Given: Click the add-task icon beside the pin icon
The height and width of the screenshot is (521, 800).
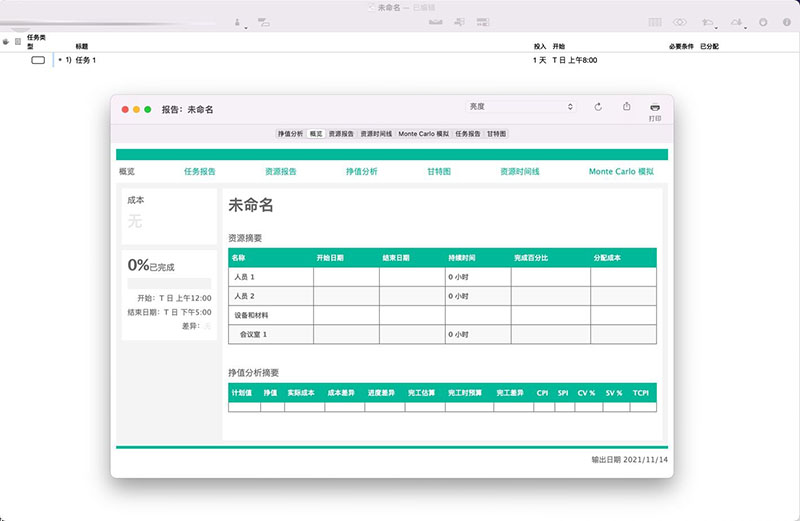Looking at the screenshot, I should click(264, 22).
